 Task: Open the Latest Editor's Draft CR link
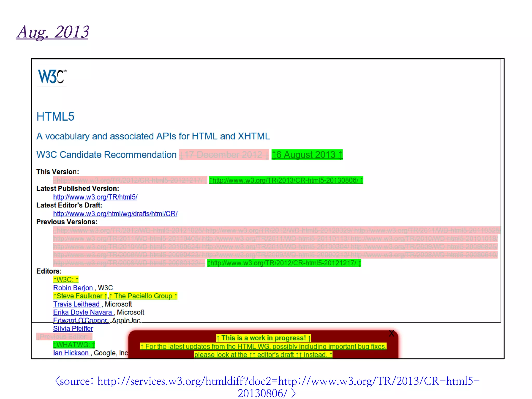point(115,214)
